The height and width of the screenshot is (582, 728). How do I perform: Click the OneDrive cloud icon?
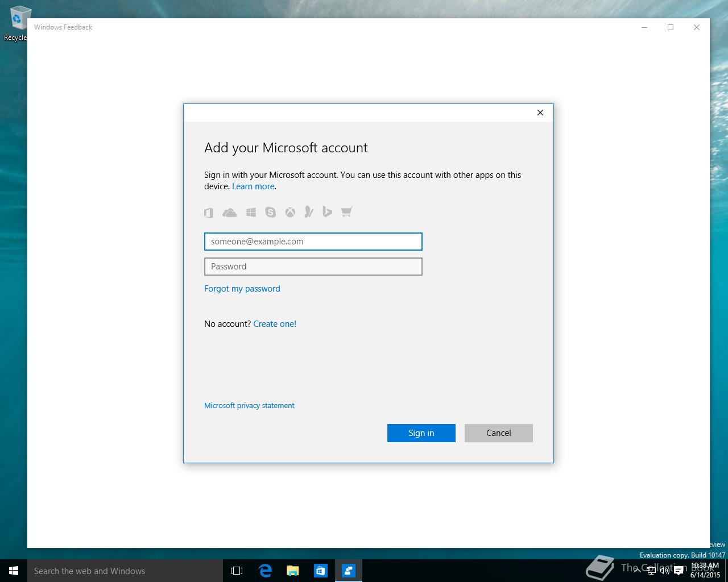(x=230, y=213)
